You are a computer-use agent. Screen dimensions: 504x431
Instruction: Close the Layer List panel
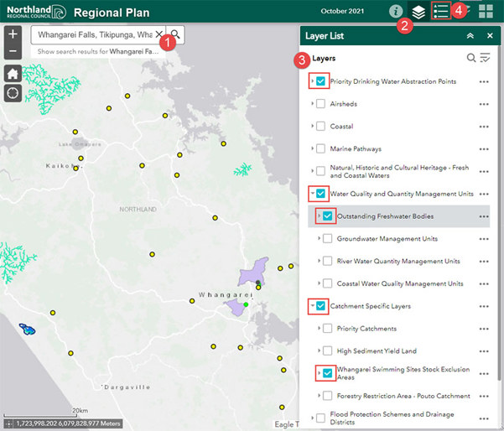(490, 36)
